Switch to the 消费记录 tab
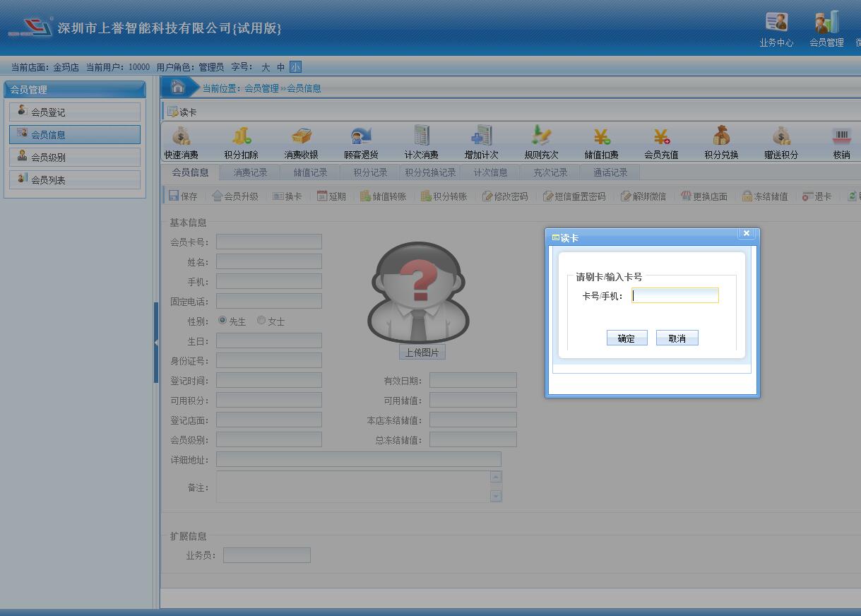Viewport: 861px width, 616px height. (250, 172)
